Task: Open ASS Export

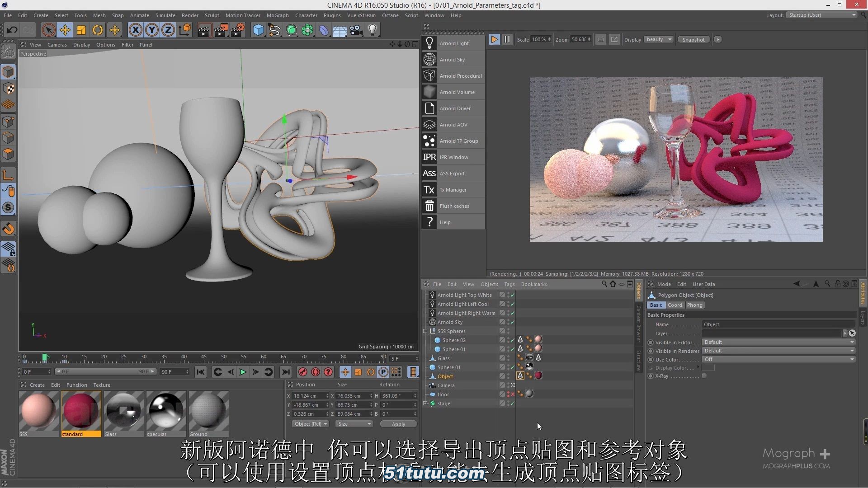Action: click(x=453, y=174)
